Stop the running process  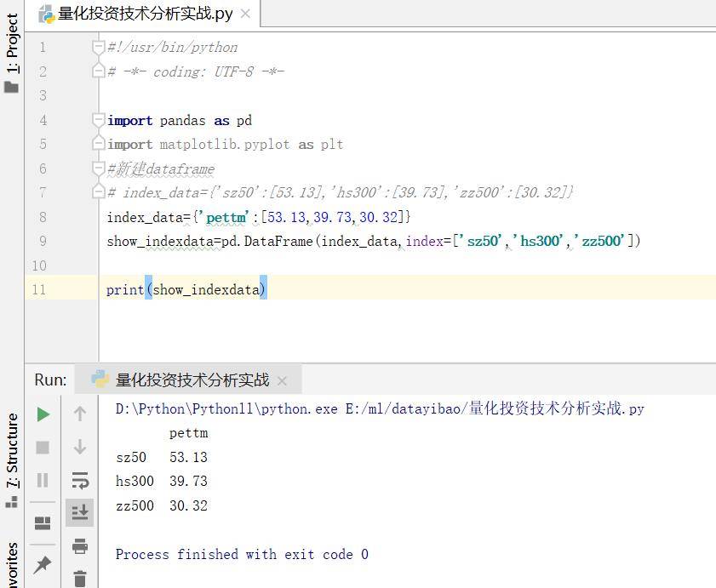click(x=43, y=448)
